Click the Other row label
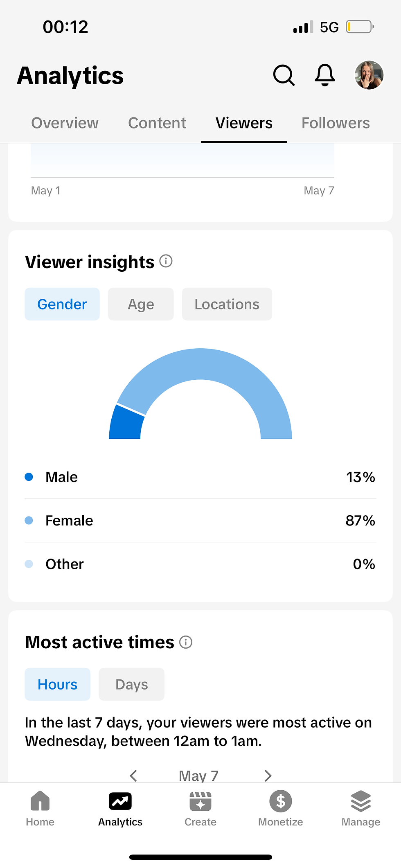 pos(65,564)
